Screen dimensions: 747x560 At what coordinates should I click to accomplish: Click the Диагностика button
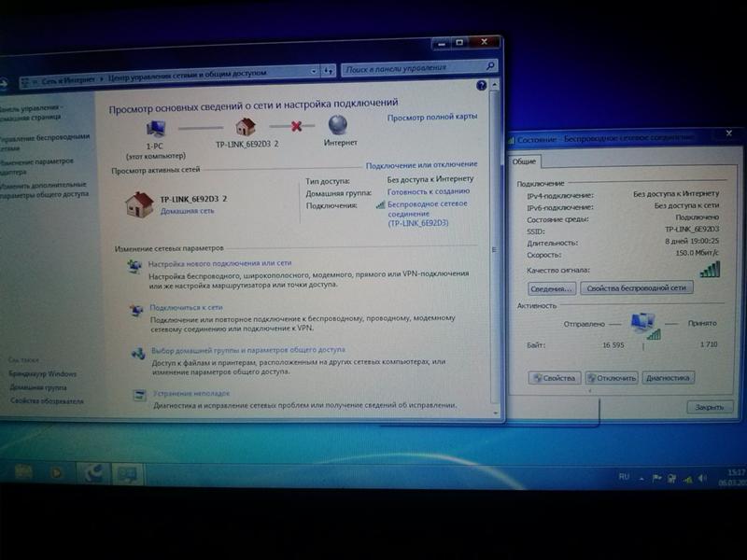point(669,378)
